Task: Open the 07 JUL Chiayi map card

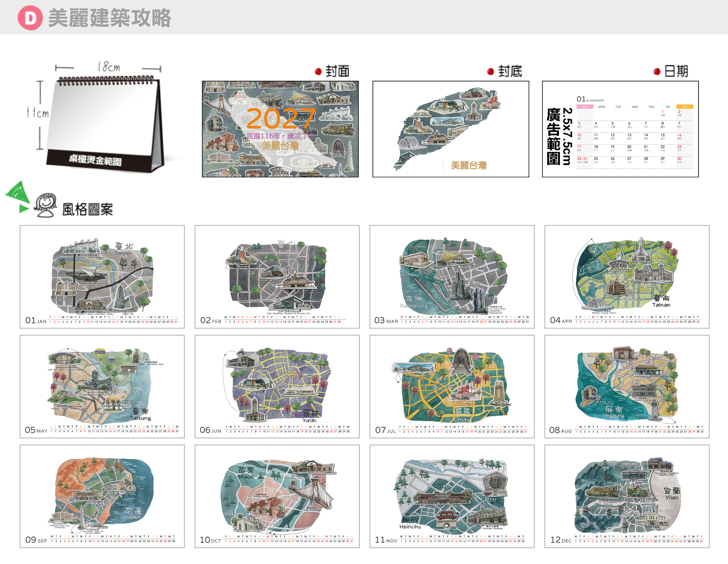Action: pyautogui.click(x=452, y=387)
